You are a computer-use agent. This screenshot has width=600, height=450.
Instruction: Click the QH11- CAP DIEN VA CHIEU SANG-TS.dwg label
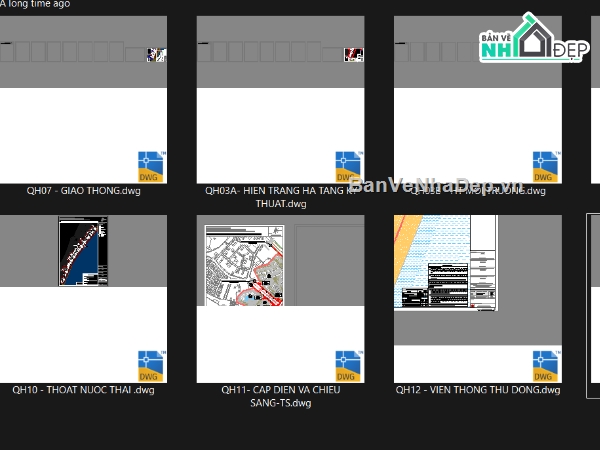click(x=280, y=396)
